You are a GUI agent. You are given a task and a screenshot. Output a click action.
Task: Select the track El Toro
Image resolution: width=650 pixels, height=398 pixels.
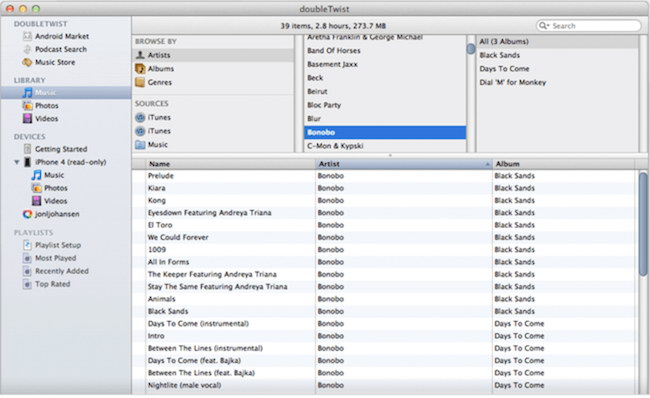coord(160,225)
